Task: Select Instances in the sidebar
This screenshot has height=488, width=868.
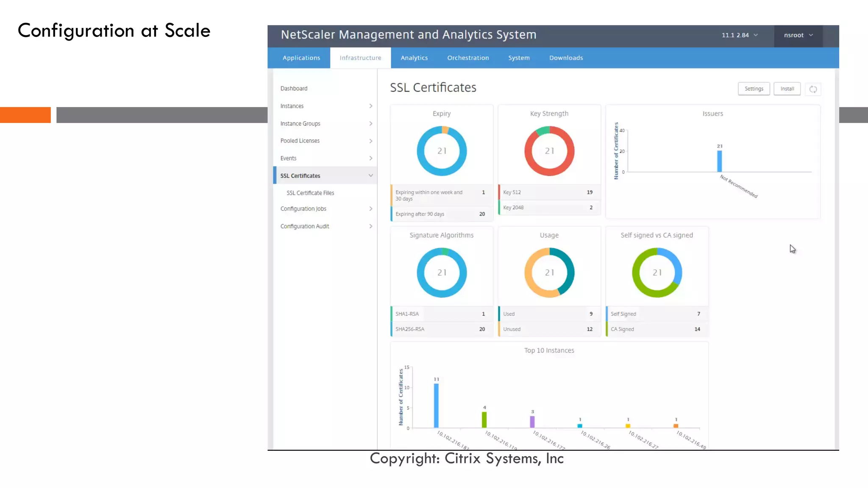Action: point(292,106)
